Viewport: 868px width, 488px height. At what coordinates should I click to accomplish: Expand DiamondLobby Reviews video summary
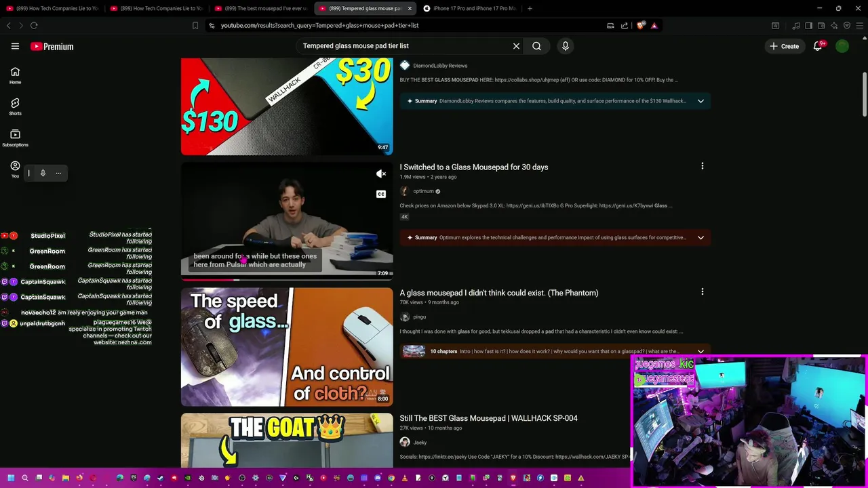701,101
